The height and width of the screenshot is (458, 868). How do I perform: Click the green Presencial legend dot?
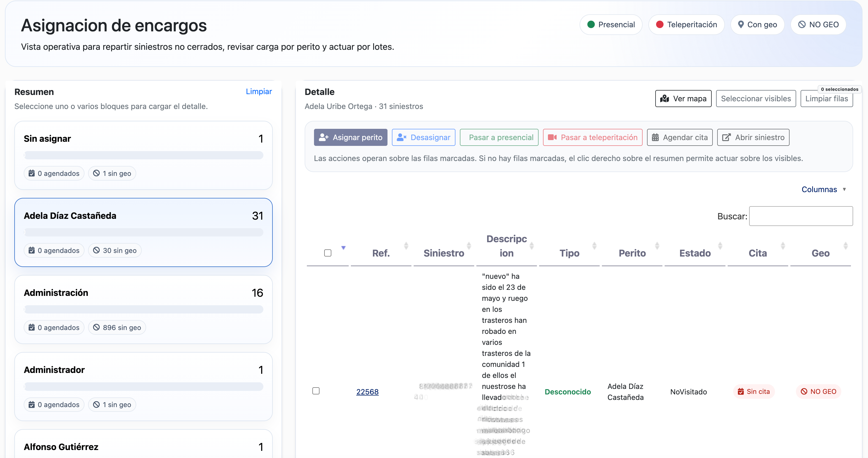click(x=591, y=24)
